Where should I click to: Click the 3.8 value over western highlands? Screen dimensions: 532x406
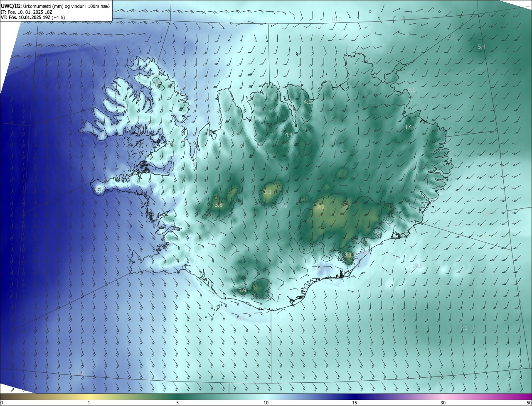tap(219, 205)
